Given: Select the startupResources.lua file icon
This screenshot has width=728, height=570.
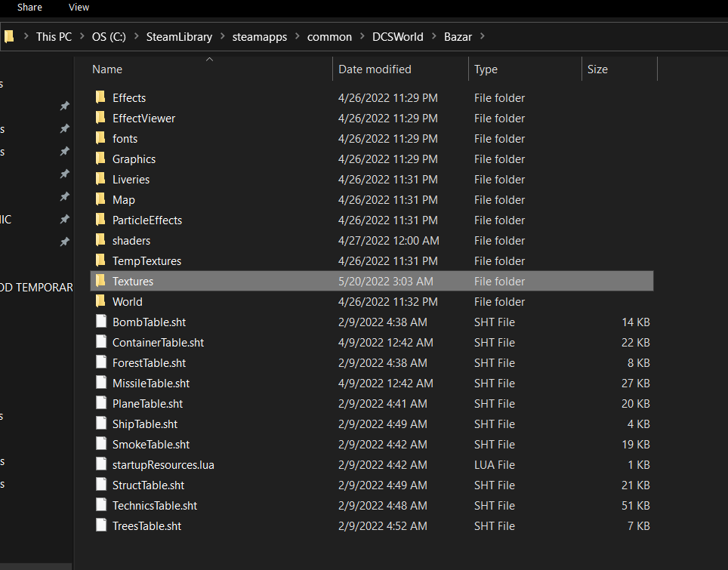Looking at the screenshot, I should pyautogui.click(x=100, y=464).
